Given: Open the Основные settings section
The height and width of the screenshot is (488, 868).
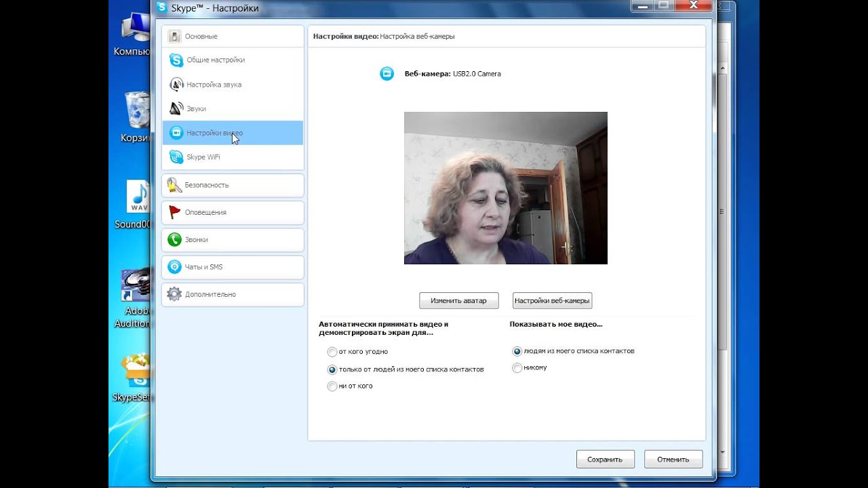Looking at the screenshot, I should [233, 36].
